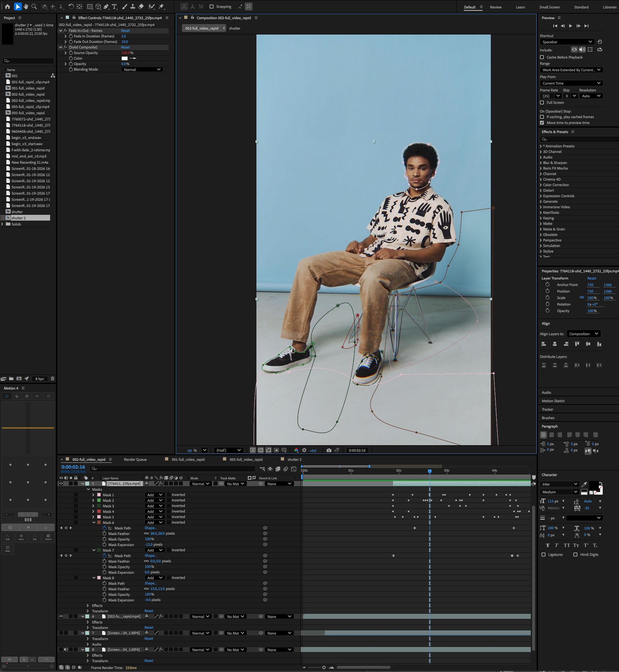Click the Home icon in the toolbar

(x=8, y=7)
